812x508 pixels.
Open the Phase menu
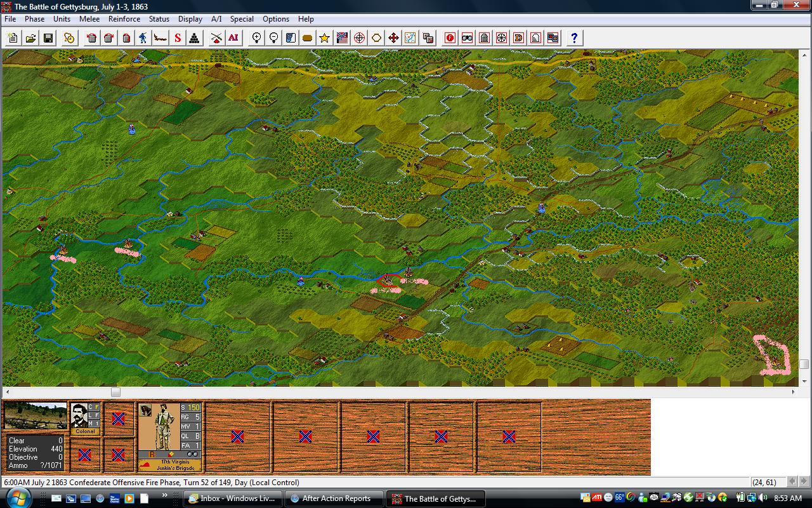point(35,19)
